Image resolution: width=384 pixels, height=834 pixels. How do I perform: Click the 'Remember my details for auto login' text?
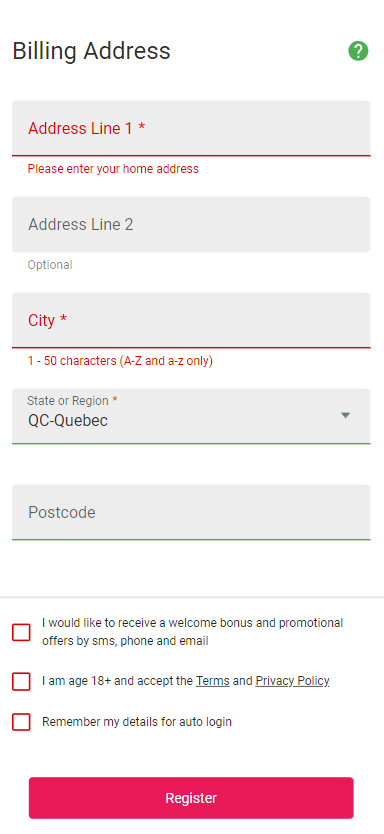coord(137,722)
